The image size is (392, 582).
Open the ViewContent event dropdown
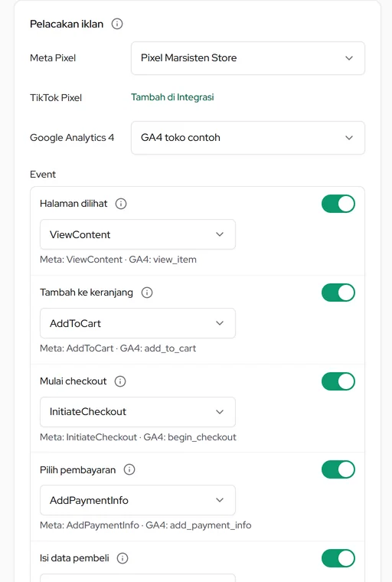[138, 234]
